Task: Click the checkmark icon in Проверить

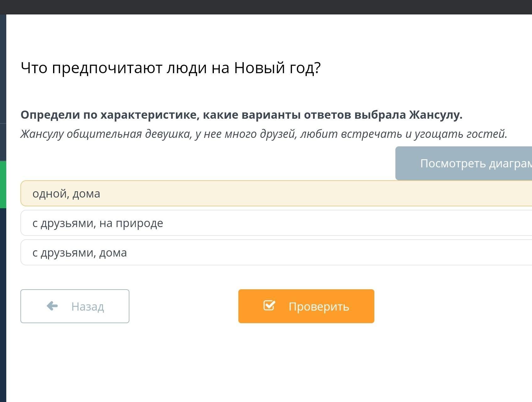Action: 269,305
